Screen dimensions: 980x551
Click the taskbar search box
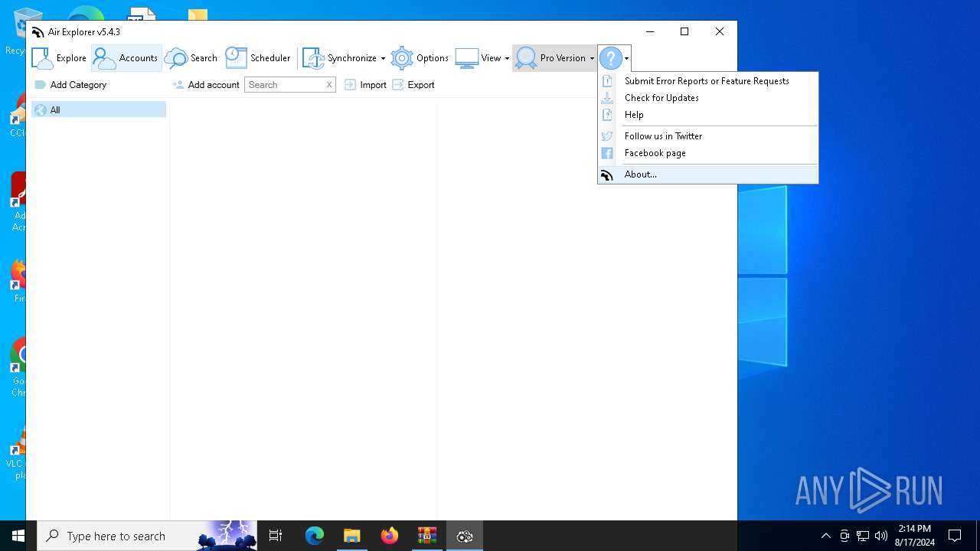(147, 536)
